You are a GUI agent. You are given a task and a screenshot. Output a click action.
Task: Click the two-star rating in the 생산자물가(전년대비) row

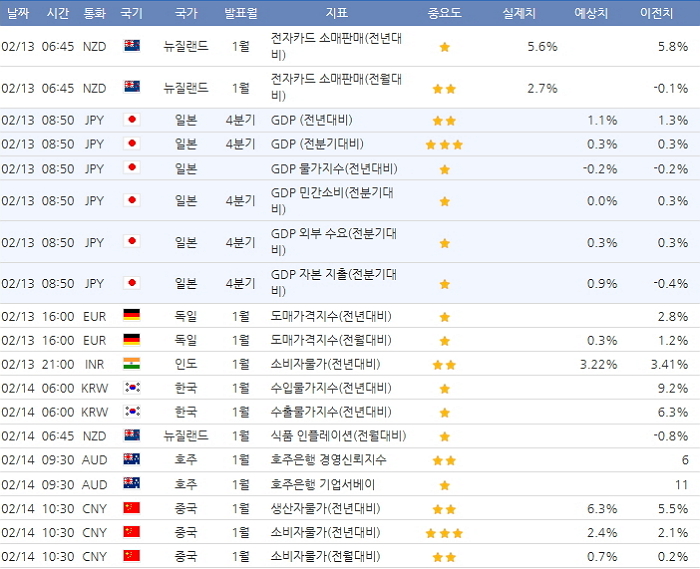point(444,510)
